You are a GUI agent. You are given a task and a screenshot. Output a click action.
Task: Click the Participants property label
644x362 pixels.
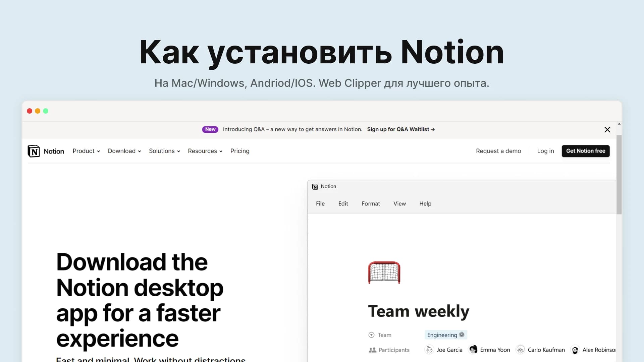click(x=394, y=350)
